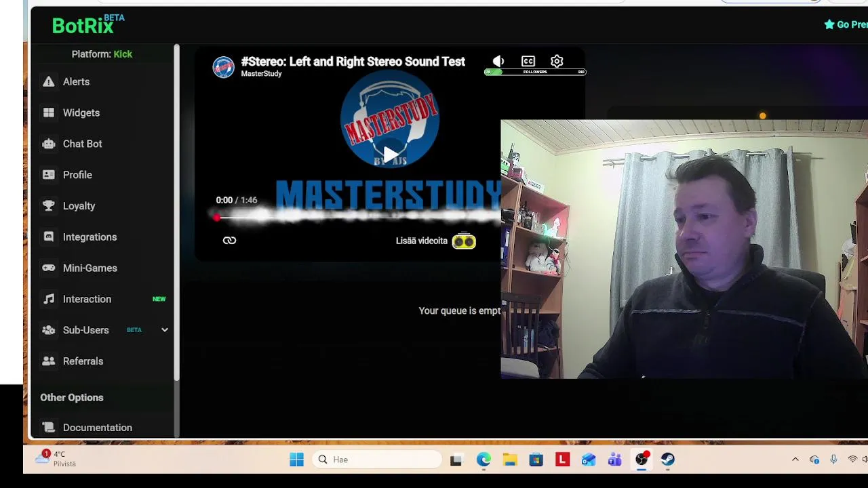The height and width of the screenshot is (488, 868).
Task: Open the Windows Start menu
Action: point(296,460)
